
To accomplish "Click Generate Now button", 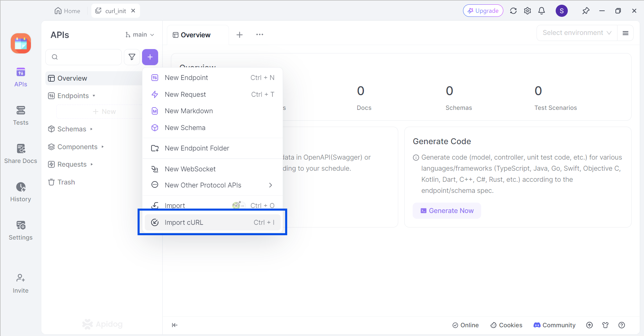I will tap(447, 211).
